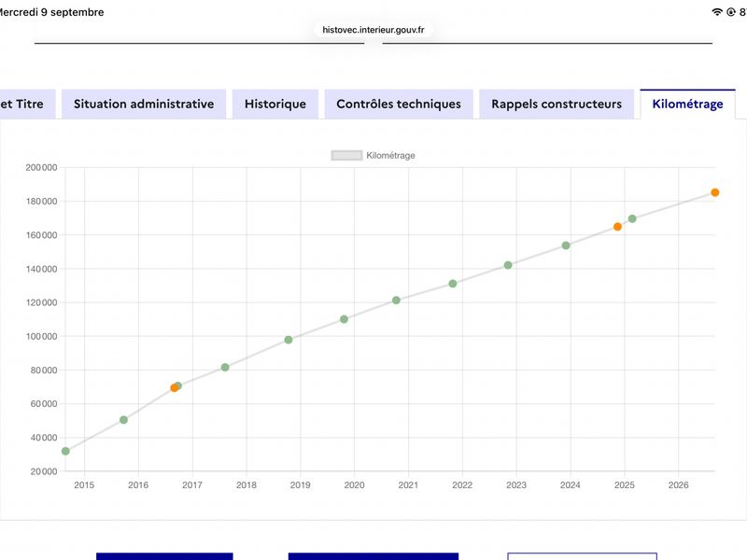
Task: Toggle the Kilométrage legend swatch
Action: click(x=346, y=155)
